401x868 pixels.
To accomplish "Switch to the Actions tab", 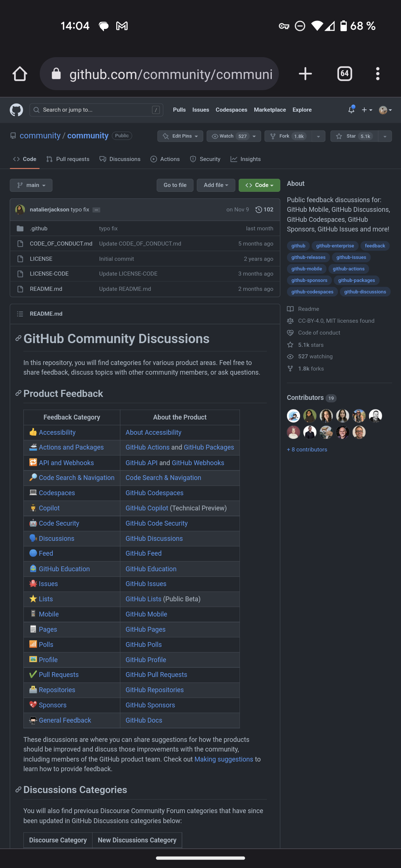I will (165, 159).
